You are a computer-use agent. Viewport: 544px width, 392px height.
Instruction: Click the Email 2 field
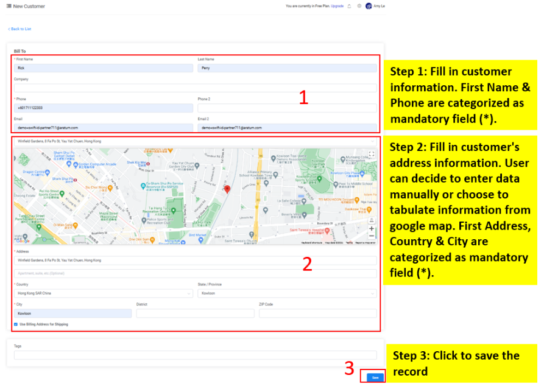[288, 128]
